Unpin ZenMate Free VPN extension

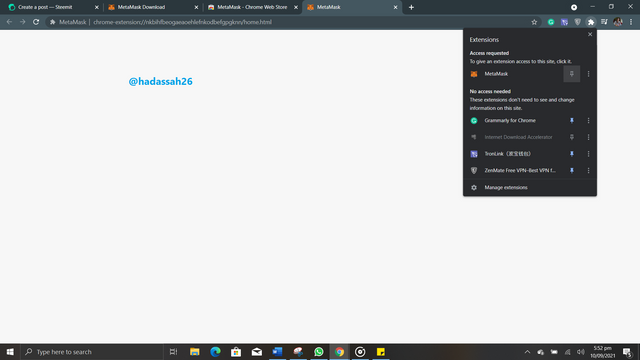coord(571,170)
